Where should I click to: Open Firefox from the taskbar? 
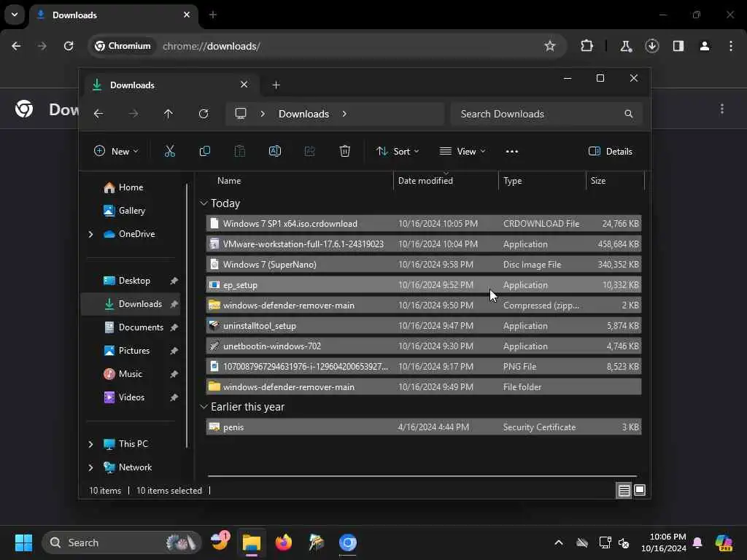click(284, 542)
